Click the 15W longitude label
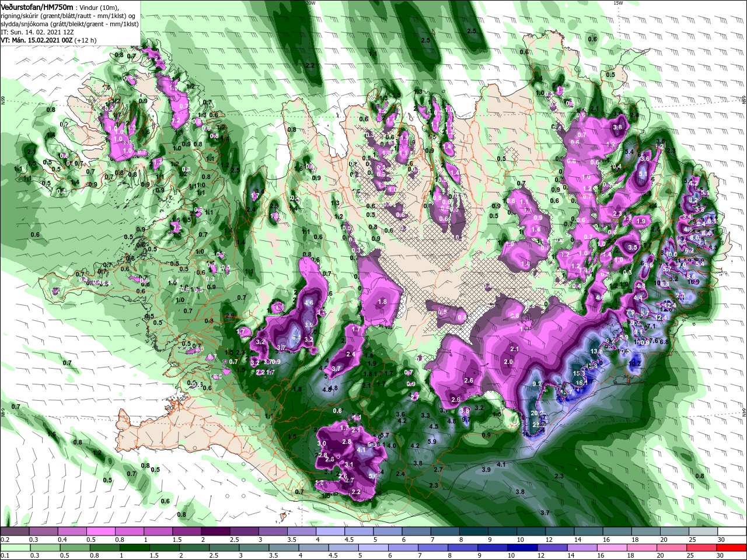Viewport: 747px width, 560px height. (x=618, y=3)
